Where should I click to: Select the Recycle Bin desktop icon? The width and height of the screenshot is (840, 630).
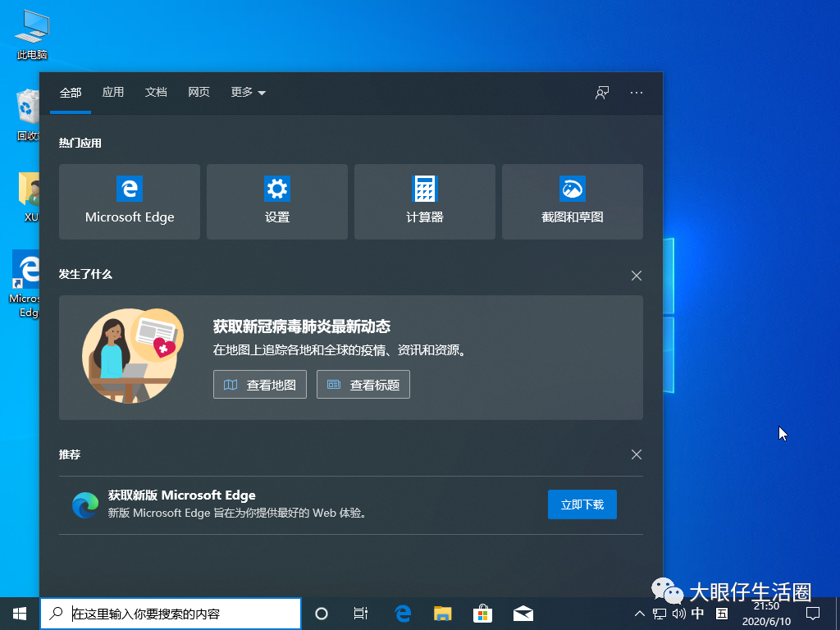[x=28, y=115]
